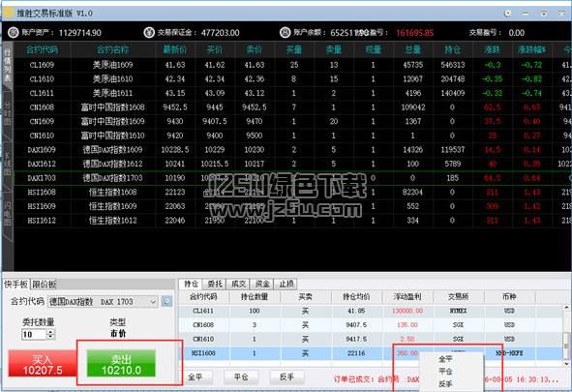
Task: Select quote row HSI1612
Action: pyautogui.click(x=292, y=221)
